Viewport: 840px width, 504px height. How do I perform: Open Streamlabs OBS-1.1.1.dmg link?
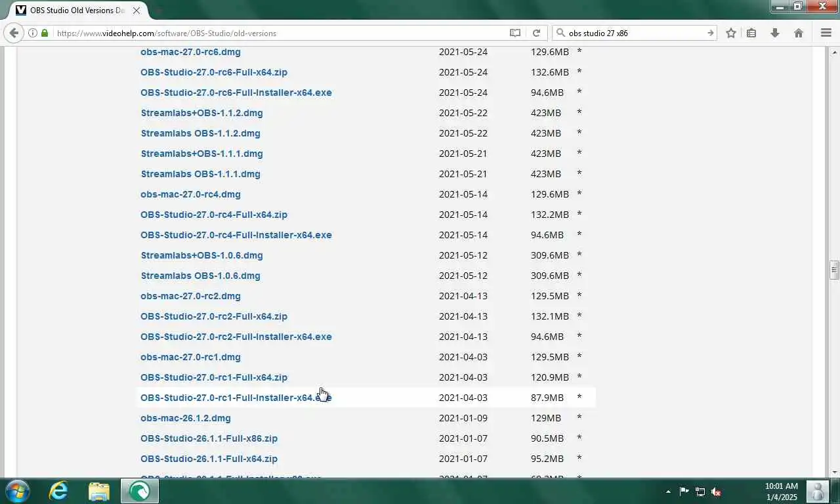(x=201, y=174)
